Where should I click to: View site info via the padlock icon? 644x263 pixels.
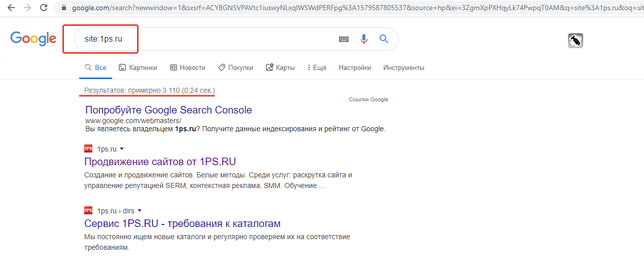(x=63, y=8)
